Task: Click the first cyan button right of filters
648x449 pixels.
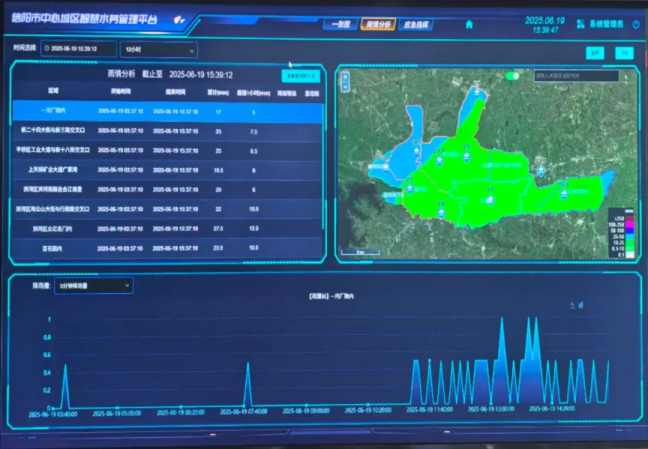Action: [594, 52]
